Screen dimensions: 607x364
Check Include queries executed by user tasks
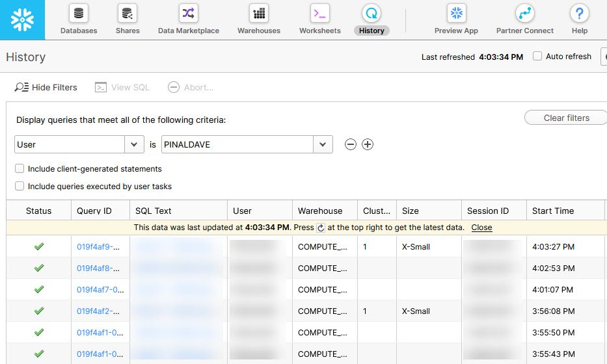(20, 186)
